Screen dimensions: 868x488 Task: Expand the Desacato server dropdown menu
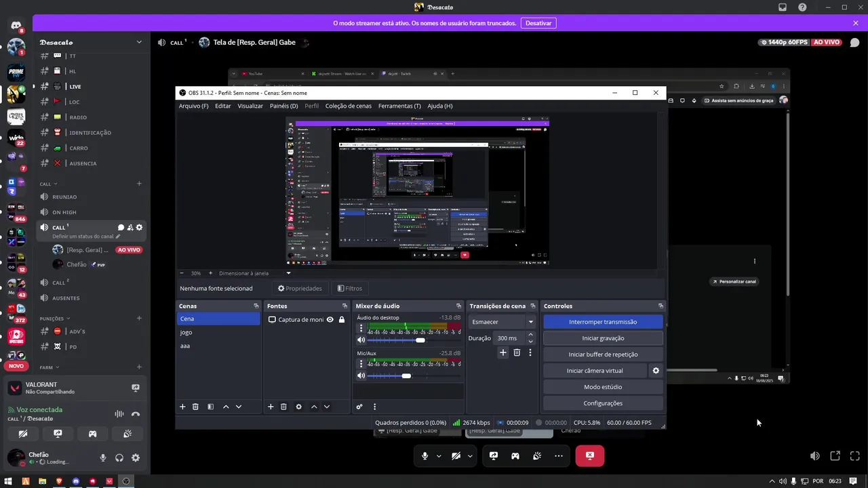pos(139,42)
